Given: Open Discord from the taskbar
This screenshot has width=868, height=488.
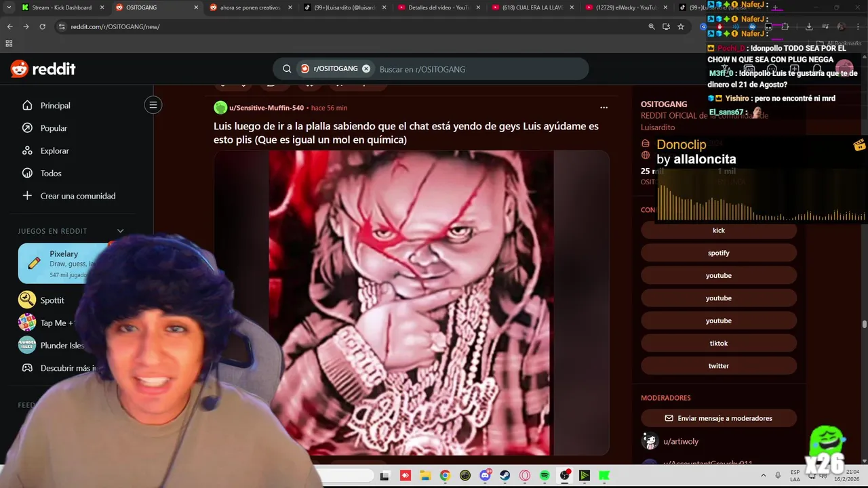Looking at the screenshot, I should click(x=485, y=476).
